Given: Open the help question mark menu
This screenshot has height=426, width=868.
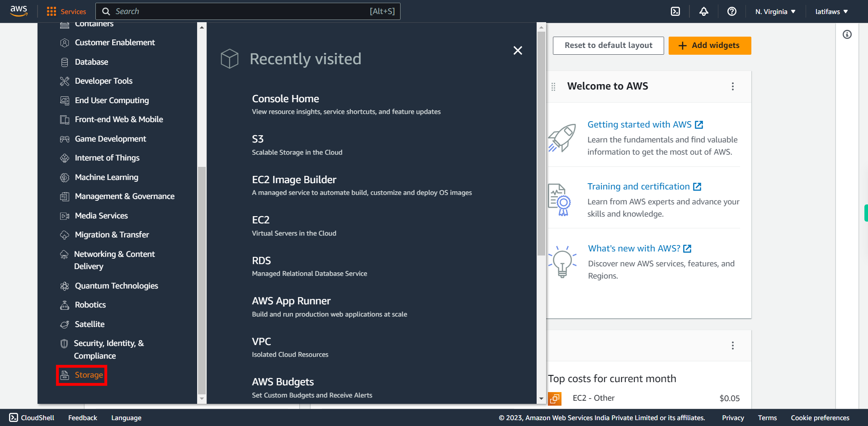Looking at the screenshot, I should click(732, 11).
